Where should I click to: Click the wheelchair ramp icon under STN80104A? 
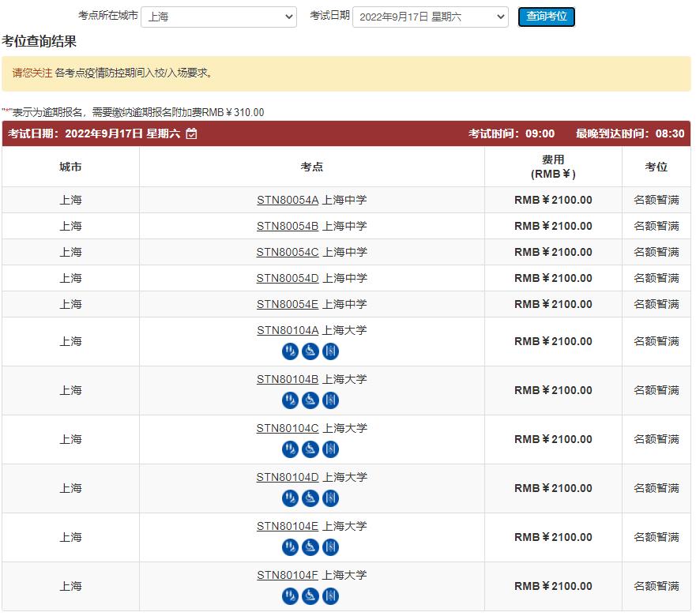coord(310,351)
